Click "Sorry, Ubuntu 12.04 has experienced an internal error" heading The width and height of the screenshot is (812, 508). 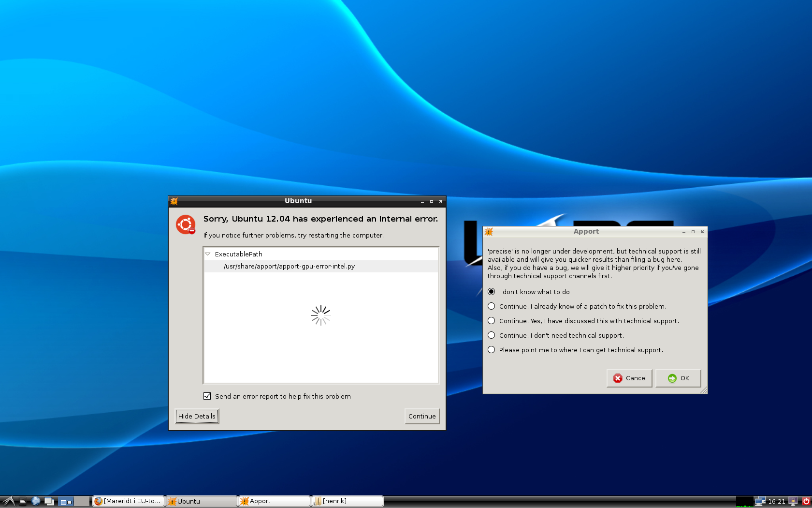(320, 219)
